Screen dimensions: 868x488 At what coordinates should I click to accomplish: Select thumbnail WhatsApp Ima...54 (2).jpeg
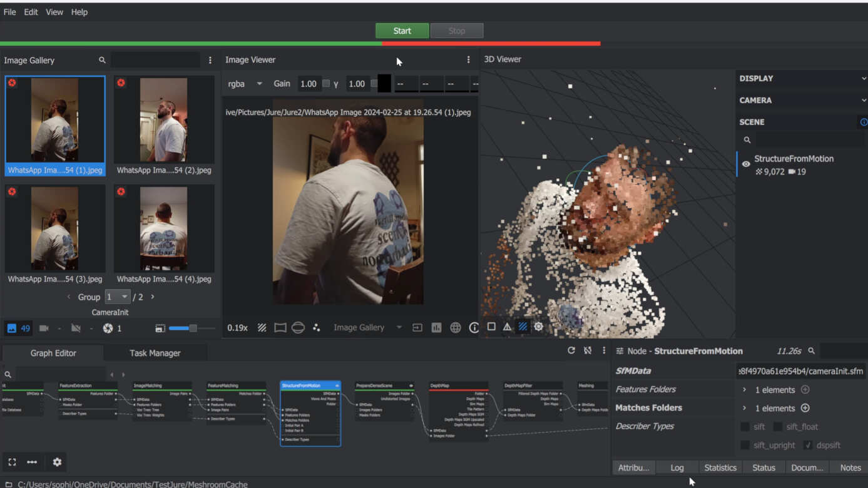164,126
